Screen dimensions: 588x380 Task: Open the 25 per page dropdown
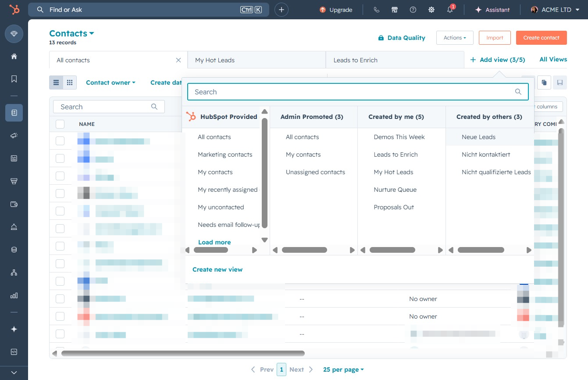point(343,369)
